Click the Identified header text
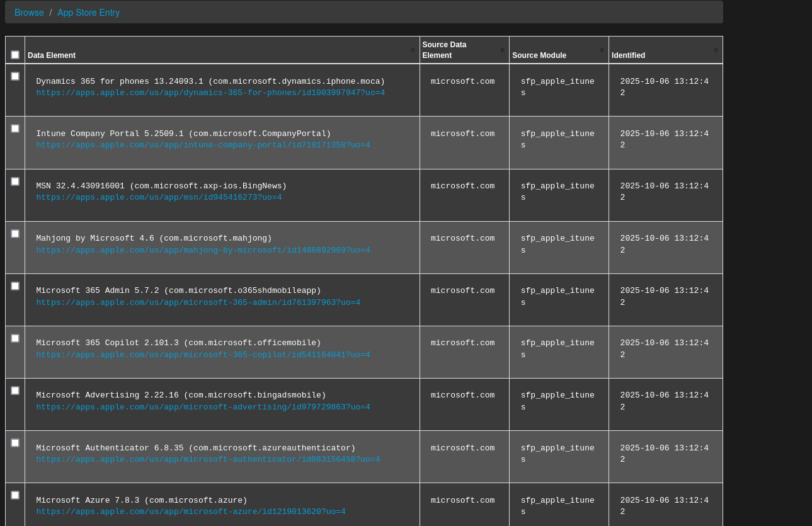This screenshot has width=812, height=526. [628, 55]
